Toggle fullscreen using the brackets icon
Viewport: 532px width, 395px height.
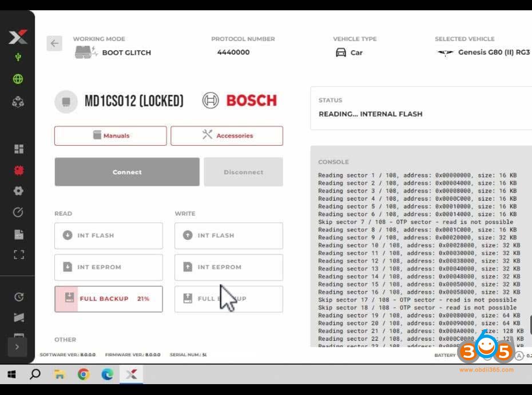pyautogui.click(x=19, y=254)
